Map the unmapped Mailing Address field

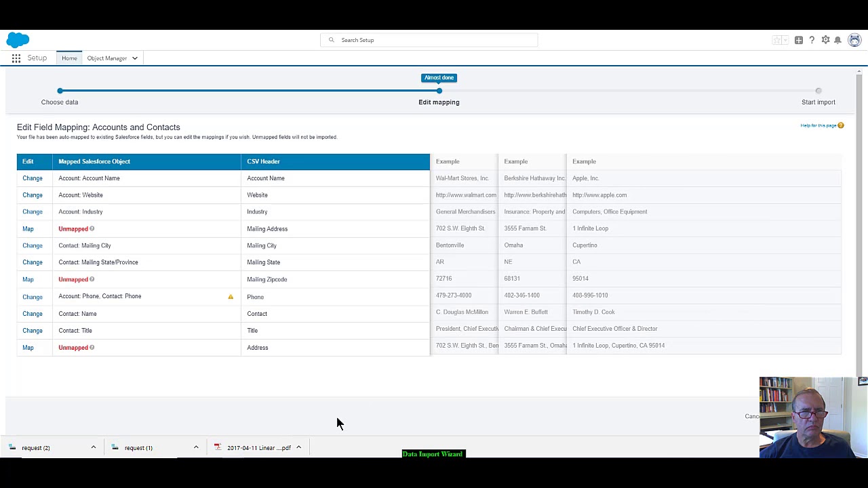point(28,229)
